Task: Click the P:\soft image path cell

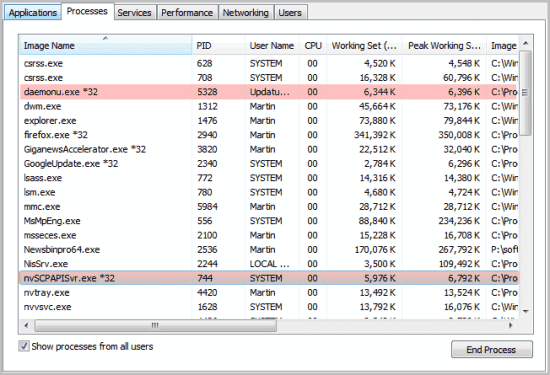Action: (504, 250)
